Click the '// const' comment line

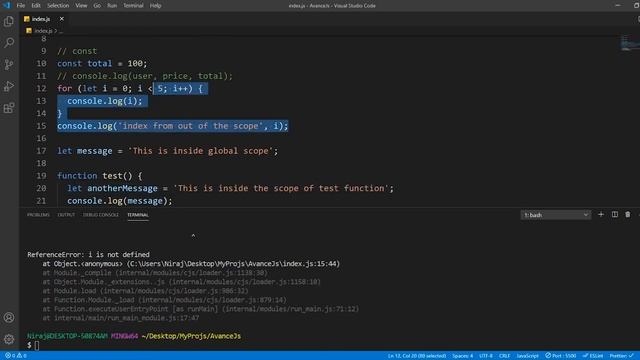(77, 51)
